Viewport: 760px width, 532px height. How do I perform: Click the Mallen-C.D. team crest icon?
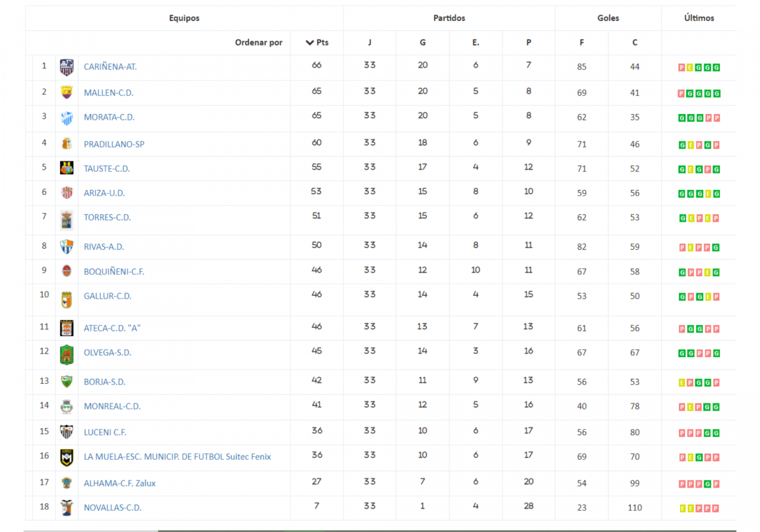[x=66, y=92]
